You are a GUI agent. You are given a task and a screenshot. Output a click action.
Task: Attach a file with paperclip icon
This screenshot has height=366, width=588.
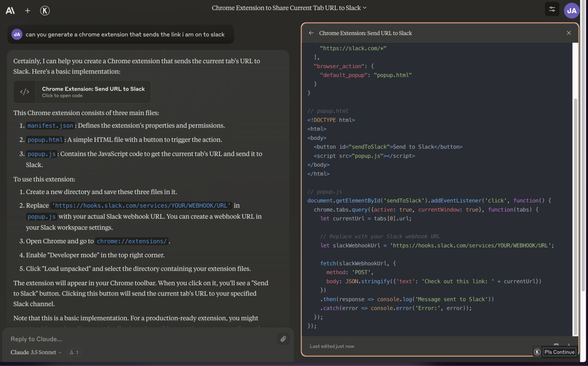tap(283, 339)
